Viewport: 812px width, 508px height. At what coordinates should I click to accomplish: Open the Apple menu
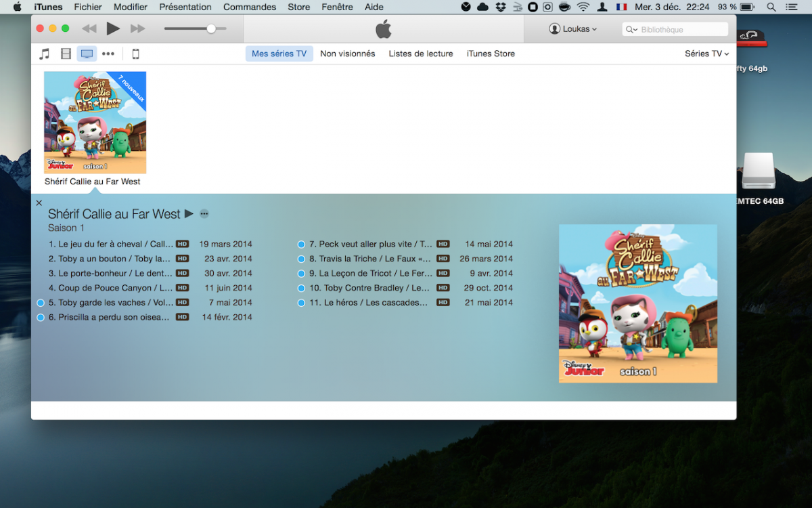tap(17, 7)
